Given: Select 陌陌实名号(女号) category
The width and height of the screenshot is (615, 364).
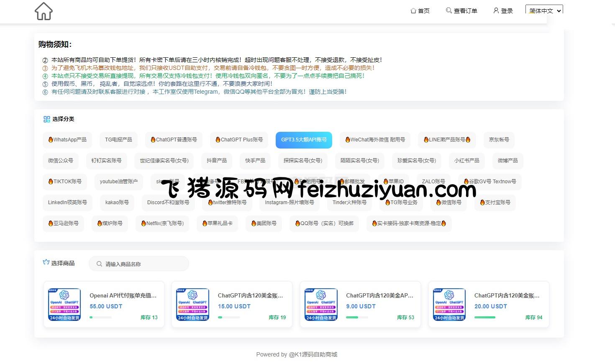Looking at the screenshot, I should click(x=360, y=161).
